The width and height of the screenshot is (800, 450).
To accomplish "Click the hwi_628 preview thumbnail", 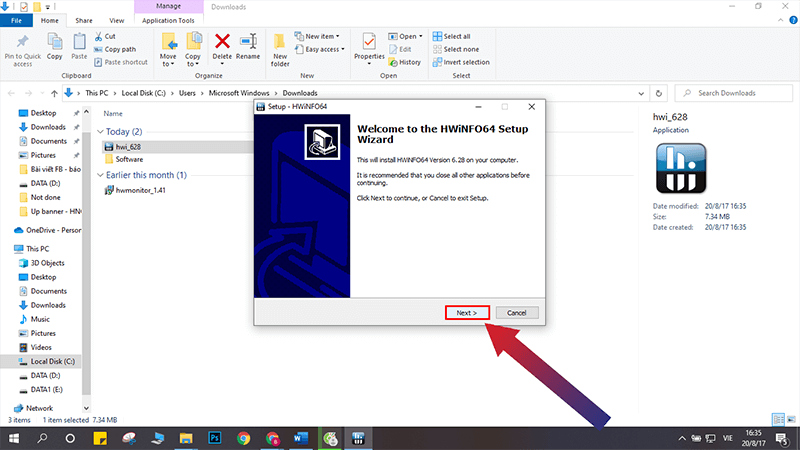I will click(681, 168).
